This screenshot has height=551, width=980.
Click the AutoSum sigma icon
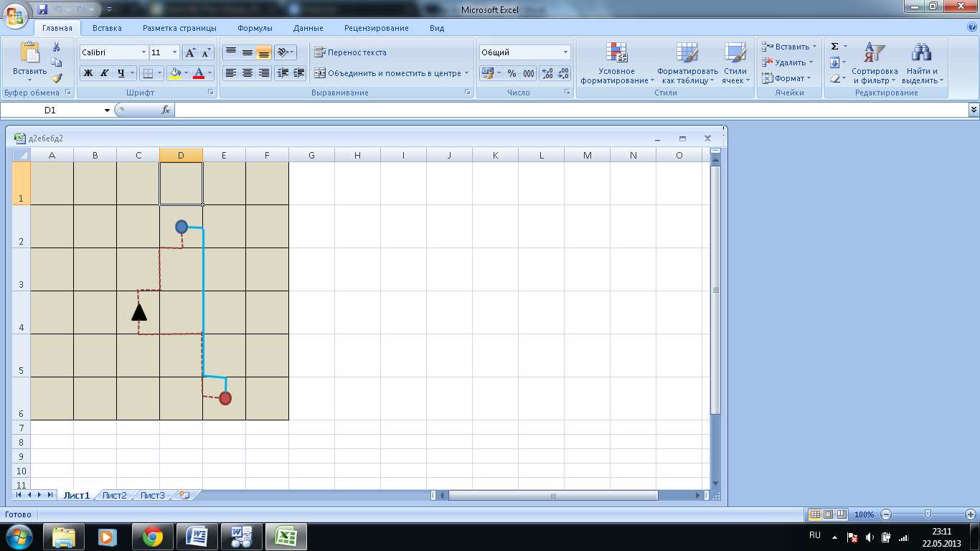point(835,47)
